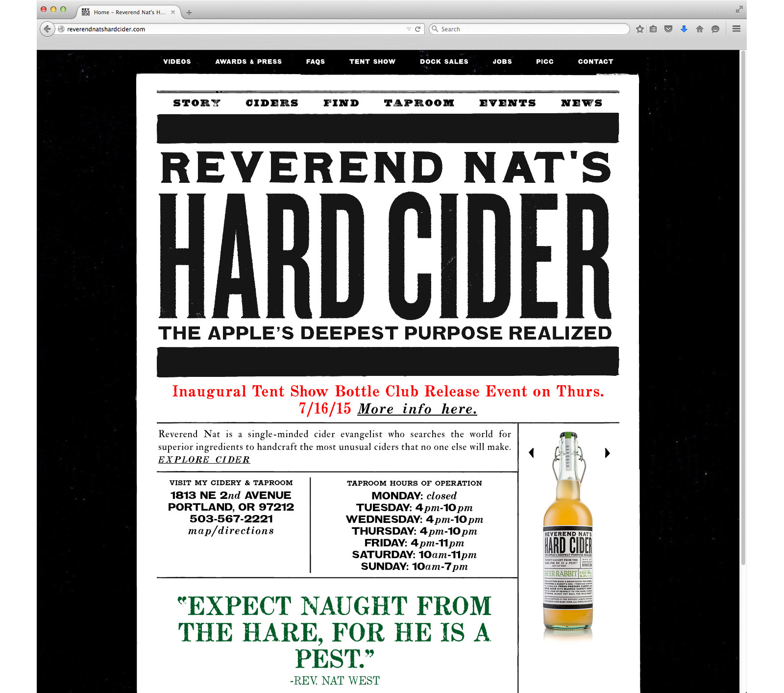
Task: Click the 'SUNDAY: 10am-7pm' hours line
Action: (x=414, y=566)
